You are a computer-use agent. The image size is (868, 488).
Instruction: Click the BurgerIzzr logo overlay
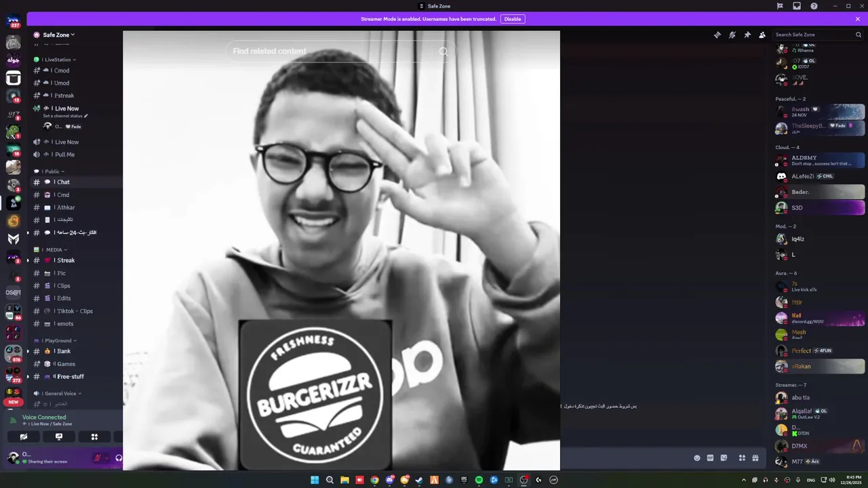315,394
